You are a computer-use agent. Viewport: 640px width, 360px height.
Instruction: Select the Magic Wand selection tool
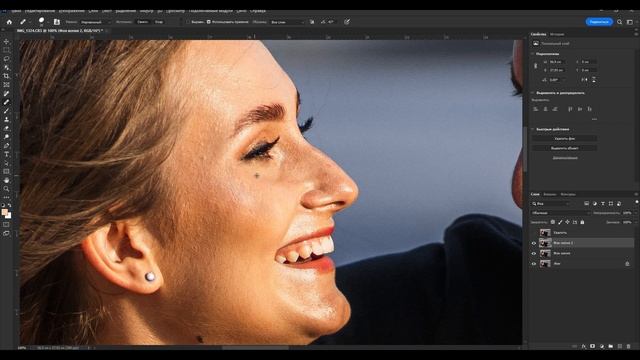pos(6,67)
